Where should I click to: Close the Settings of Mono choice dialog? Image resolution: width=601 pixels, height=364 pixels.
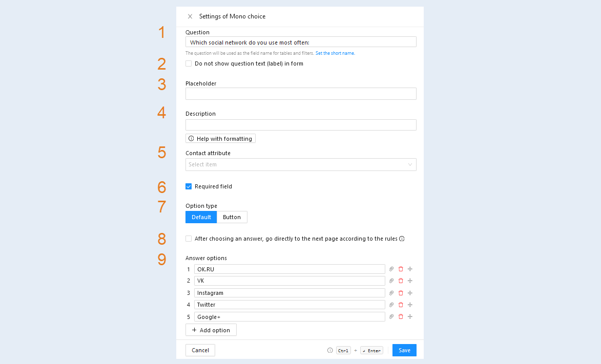190,16
